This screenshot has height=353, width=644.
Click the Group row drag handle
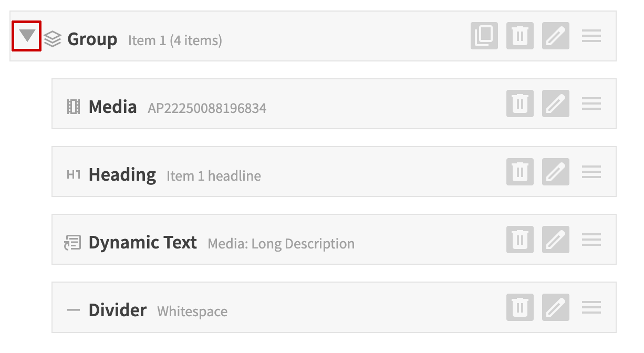point(591,36)
